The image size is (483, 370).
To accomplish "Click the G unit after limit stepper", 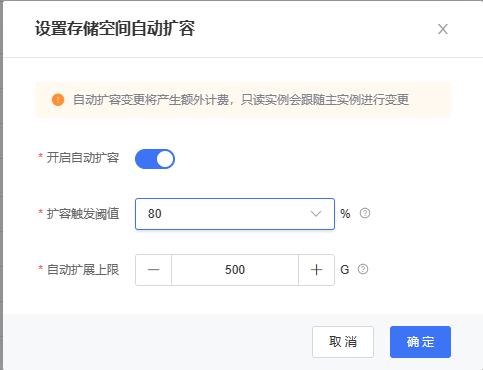I will (x=345, y=270).
